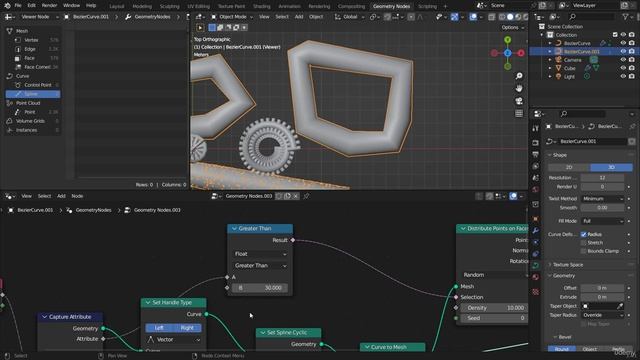
Task: Switch to the Shading workspace tab
Action: [x=262, y=6]
